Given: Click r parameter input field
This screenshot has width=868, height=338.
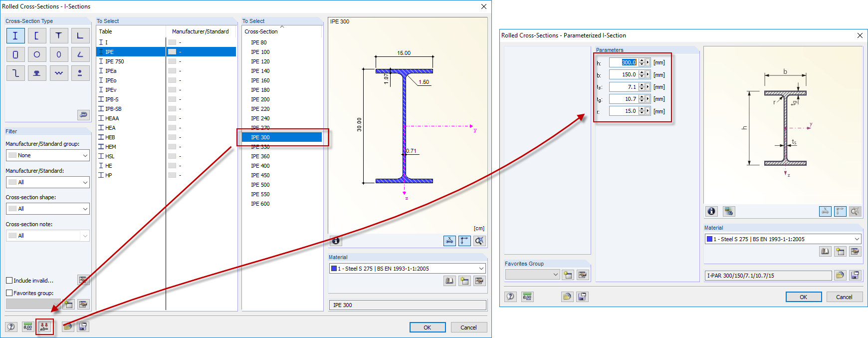Looking at the screenshot, I should tap(623, 111).
